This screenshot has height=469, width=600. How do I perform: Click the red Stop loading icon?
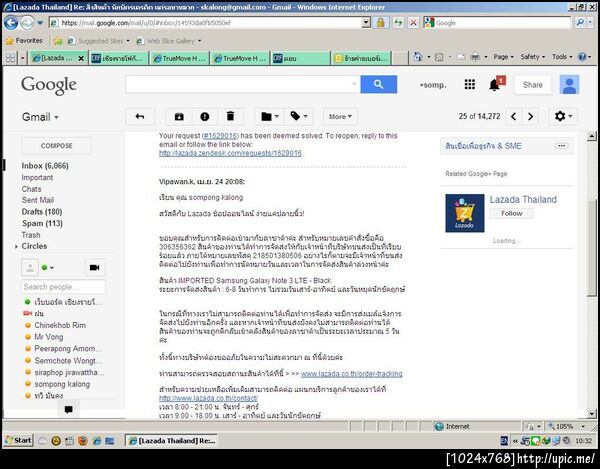pyautogui.click(x=413, y=23)
